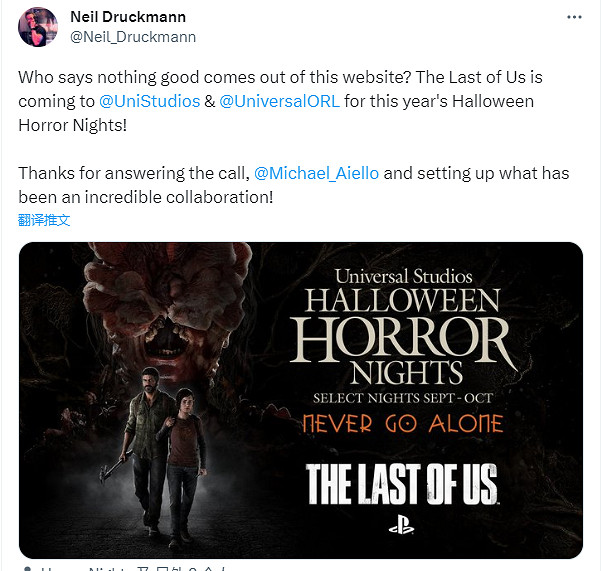Click THE LAST OF US title in image
The image size is (601, 571).
(x=402, y=484)
